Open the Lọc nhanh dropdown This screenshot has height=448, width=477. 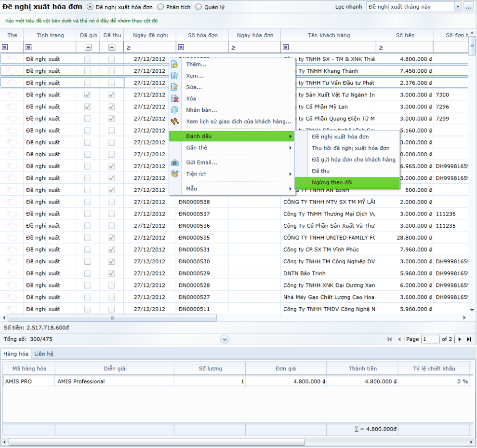[x=457, y=7]
